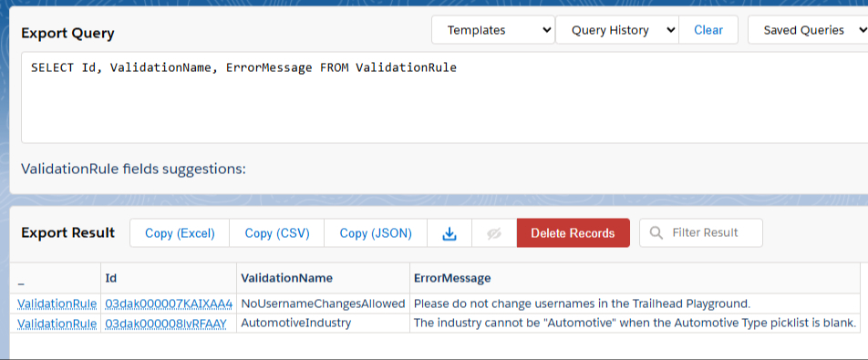Viewport: 868px width, 360px height.
Task: Select the AutomotiveIndustry cell
Action: pyautogui.click(x=323, y=323)
